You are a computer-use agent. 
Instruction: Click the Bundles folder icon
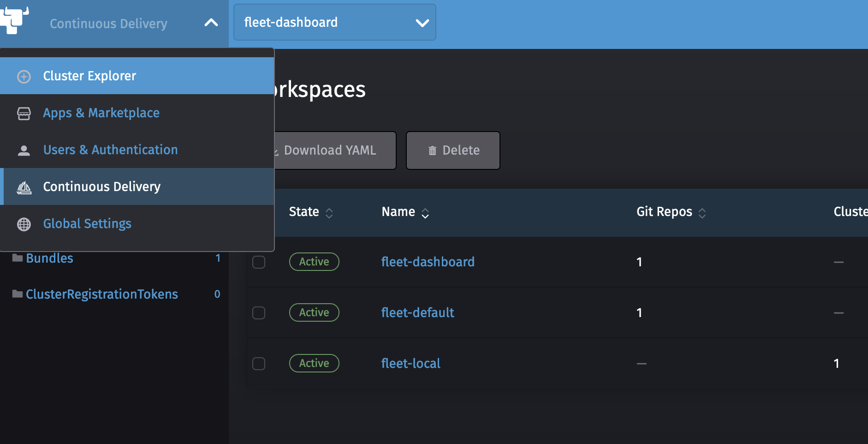pyautogui.click(x=18, y=258)
